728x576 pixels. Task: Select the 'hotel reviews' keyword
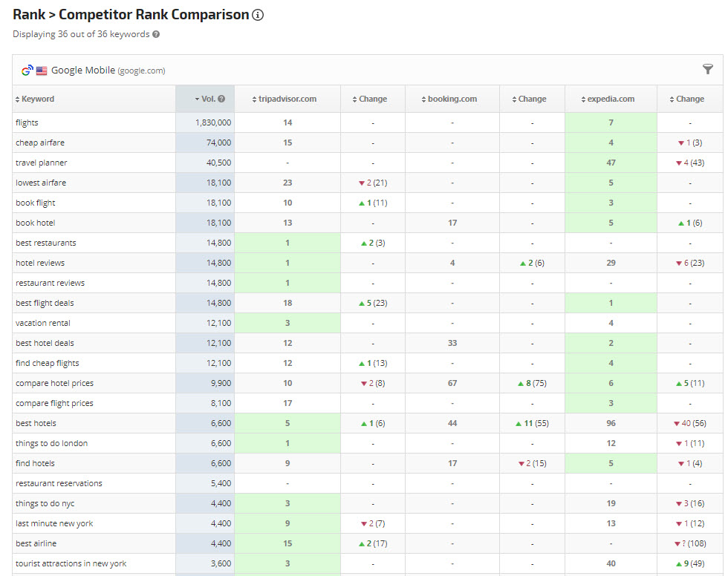(x=39, y=263)
